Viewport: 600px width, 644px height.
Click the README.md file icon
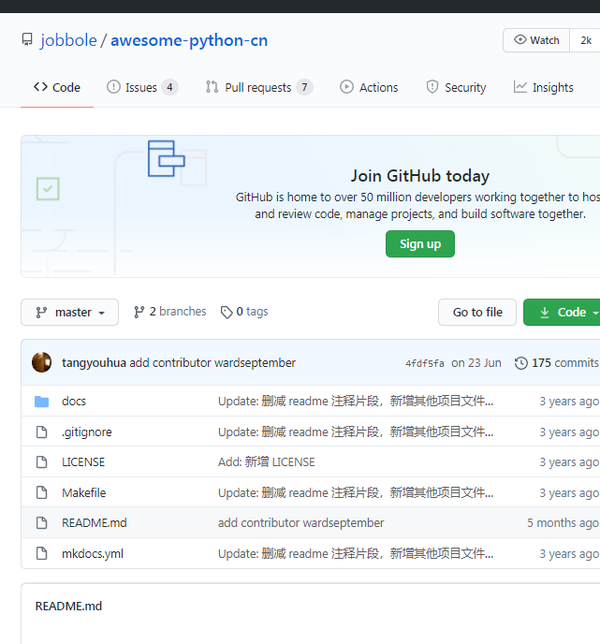tap(42, 523)
